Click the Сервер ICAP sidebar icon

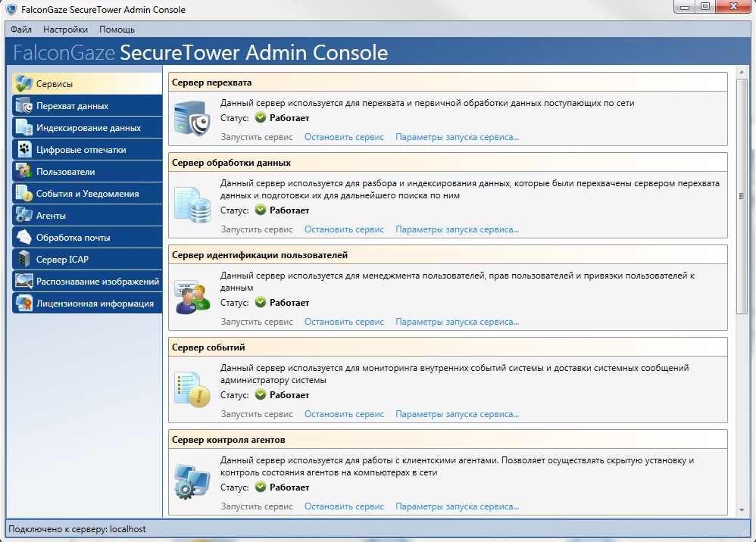coord(23,259)
